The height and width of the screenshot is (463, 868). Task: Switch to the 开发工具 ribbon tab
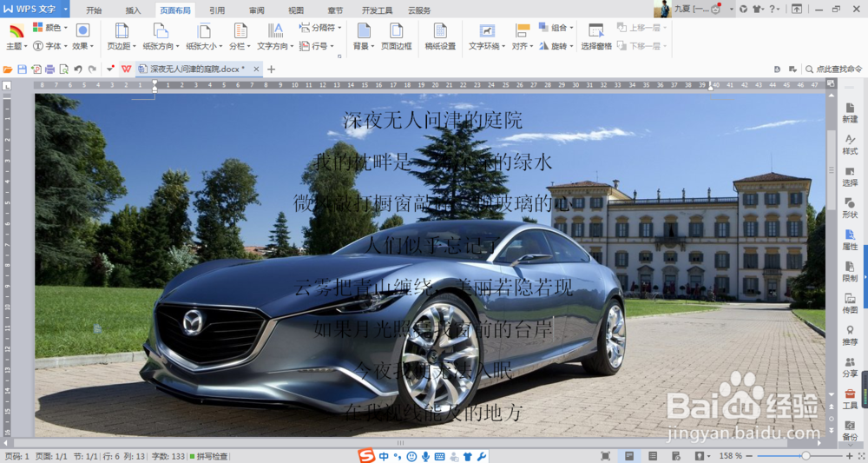point(377,10)
